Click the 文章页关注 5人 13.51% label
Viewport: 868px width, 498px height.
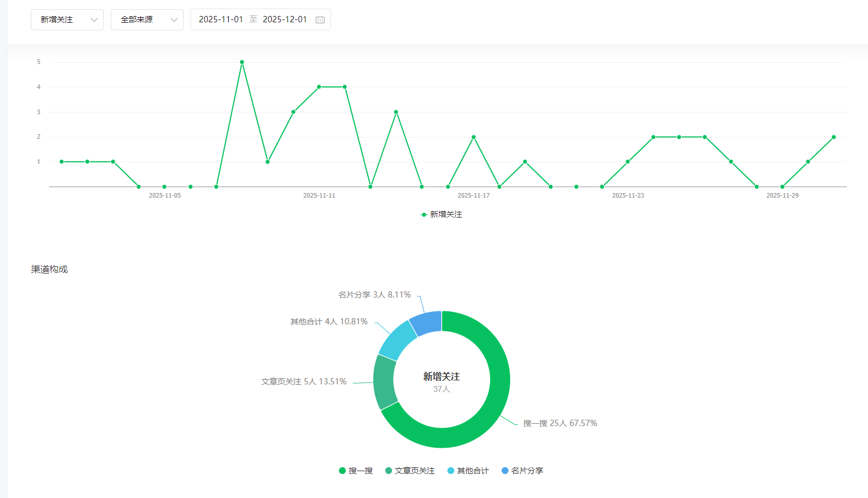click(304, 381)
